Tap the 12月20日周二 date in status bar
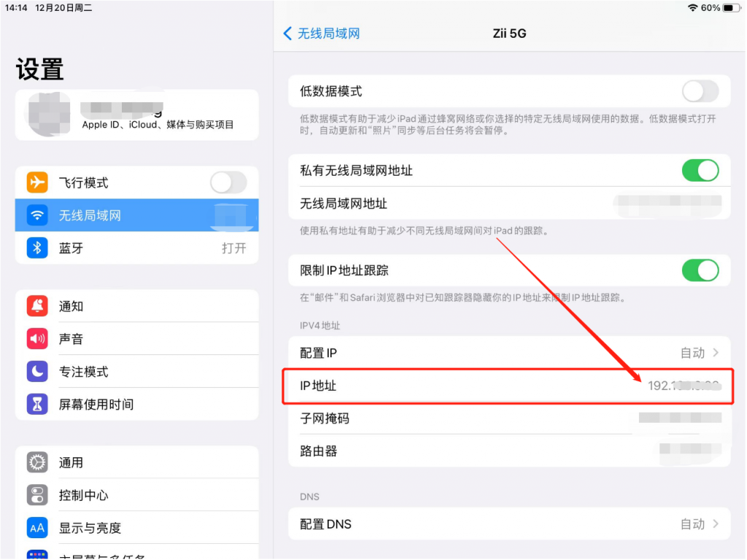Image resolution: width=747 pixels, height=560 pixels. click(64, 7)
